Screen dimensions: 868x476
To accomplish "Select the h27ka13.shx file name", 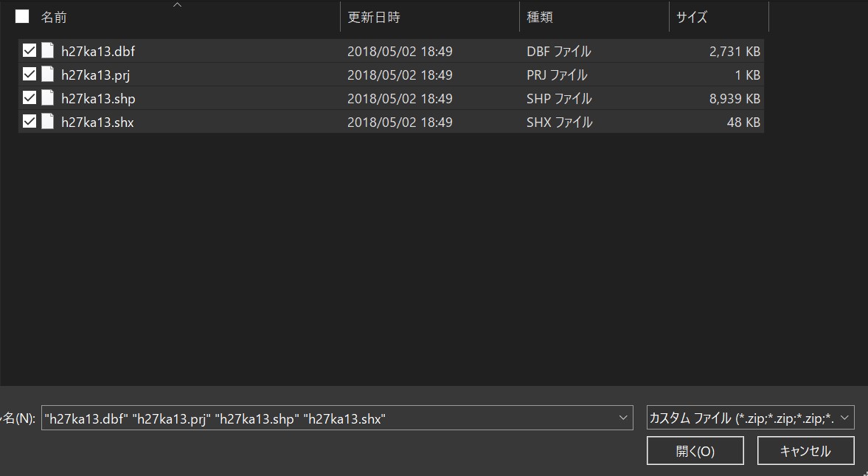I will tap(98, 122).
